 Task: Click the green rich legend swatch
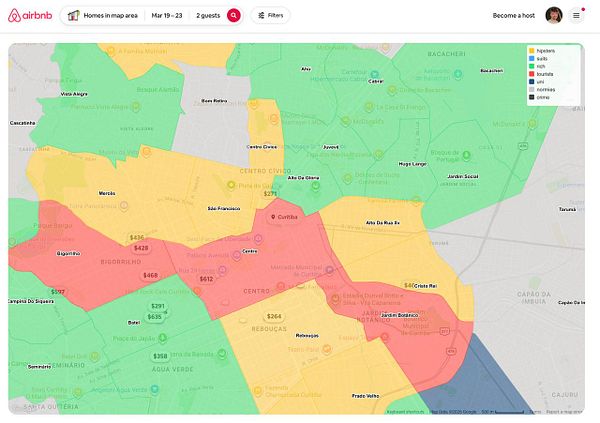[532, 66]
